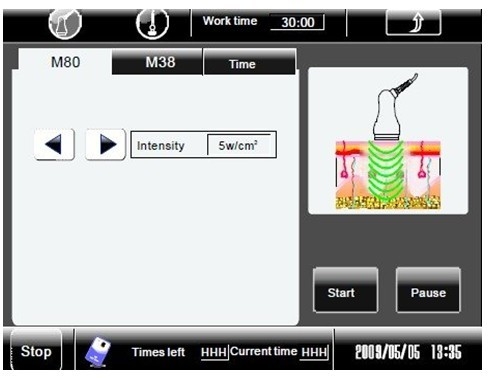
Task: Switch to the M80 tab
Action: [x=65, y=62]
